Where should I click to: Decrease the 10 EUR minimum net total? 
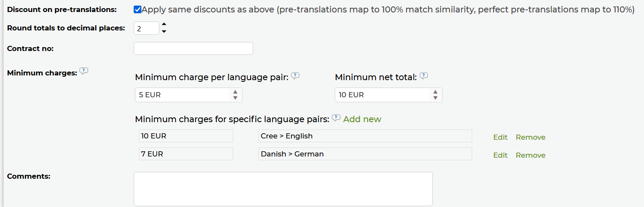(435, 98)
